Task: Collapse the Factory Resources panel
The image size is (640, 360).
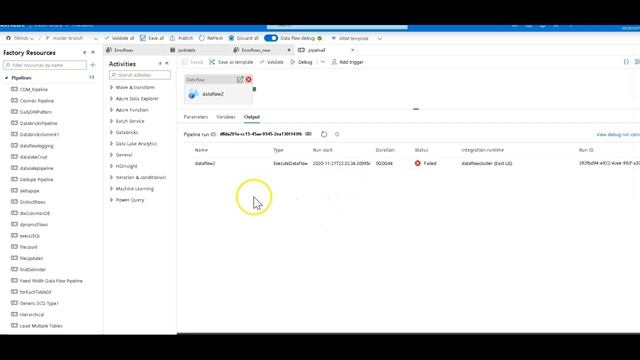Action: [93, 53]
